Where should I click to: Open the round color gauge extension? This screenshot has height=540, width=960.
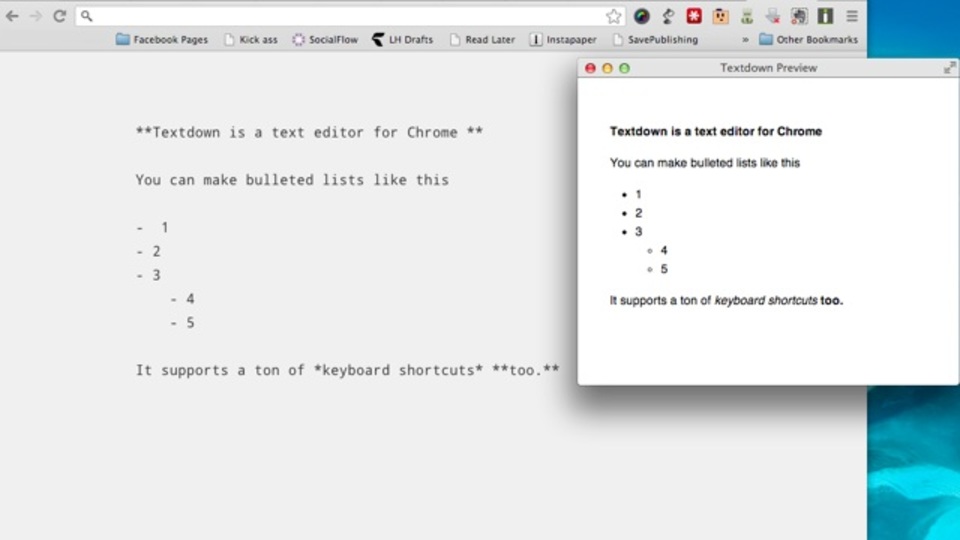tap(642, 17)
